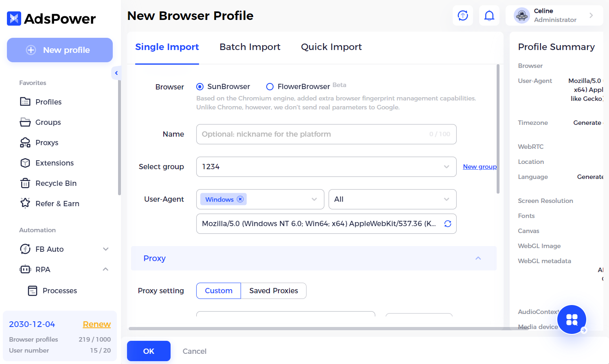Click the Extensions sidebar label
The height and width of the screenshot is (364, 609).
tap(55, 163)
